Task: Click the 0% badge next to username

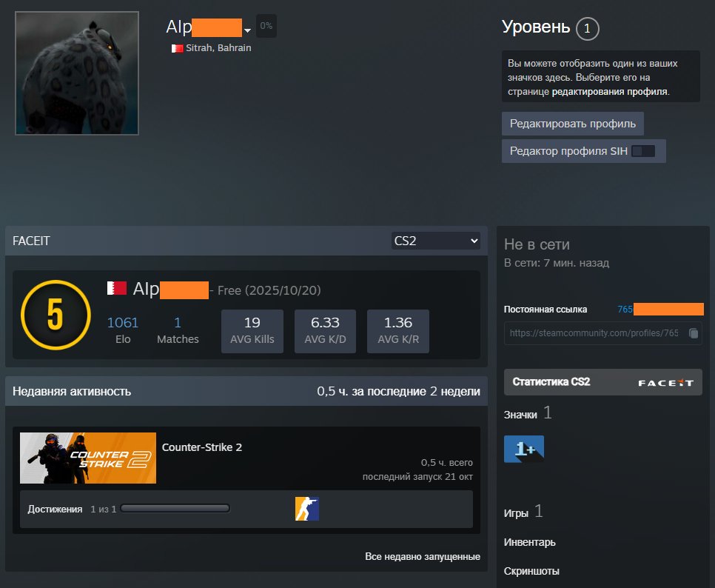Action: [x=266, y=26]
